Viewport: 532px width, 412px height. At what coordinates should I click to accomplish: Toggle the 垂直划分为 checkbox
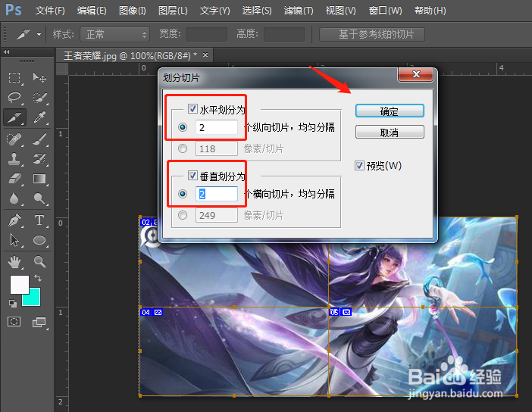(192, 175)
